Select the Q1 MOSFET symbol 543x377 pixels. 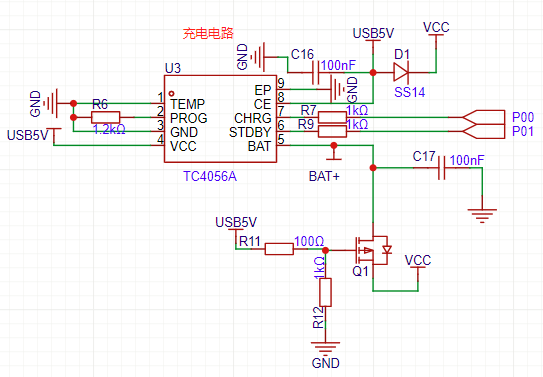[x=373, y=250]
